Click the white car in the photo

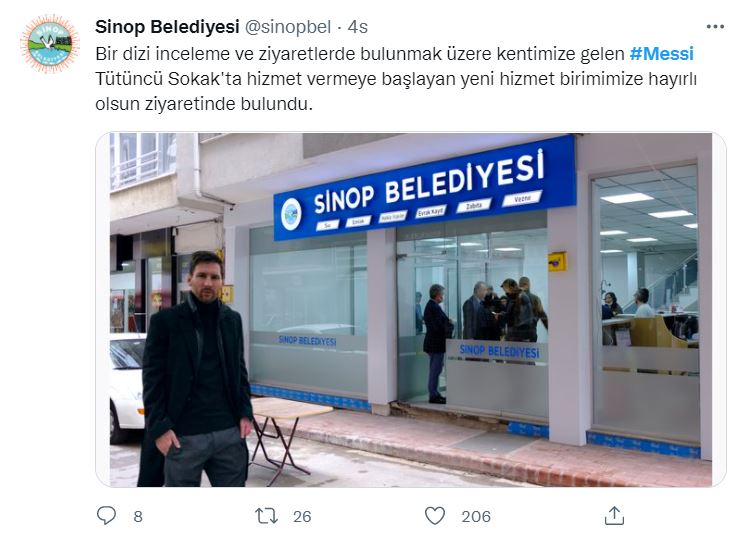click(127, 386)
